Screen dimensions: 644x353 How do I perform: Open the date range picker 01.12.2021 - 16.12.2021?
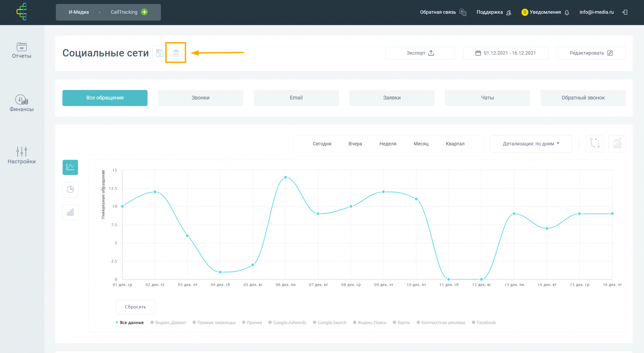[505, 53]
